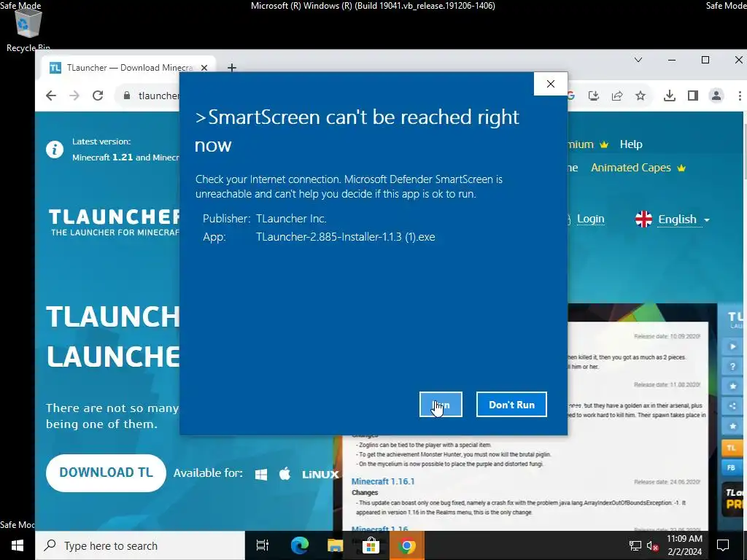Screen dimensions: 747x560
Task: Click the network tray icon
Action: [x=635, y=545]
